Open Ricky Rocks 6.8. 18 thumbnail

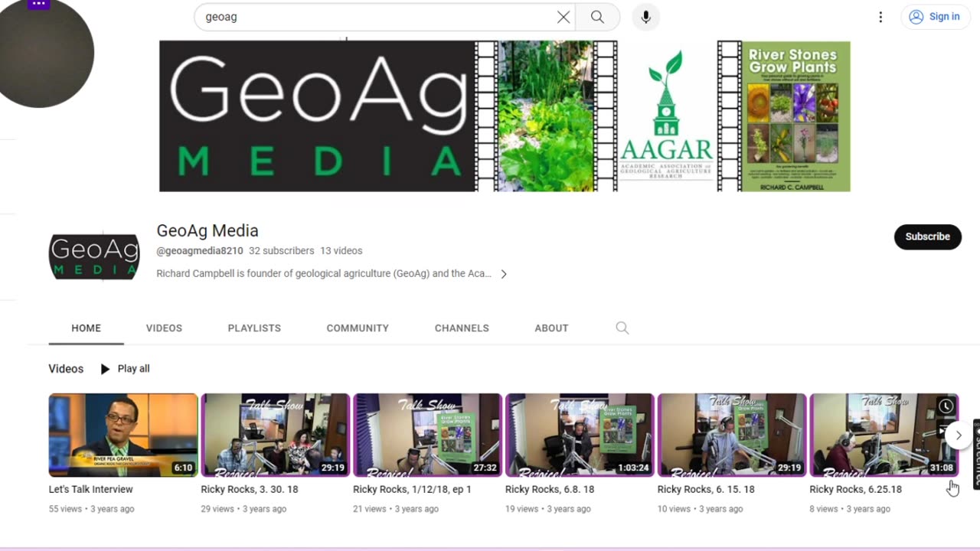coord(580,435)
